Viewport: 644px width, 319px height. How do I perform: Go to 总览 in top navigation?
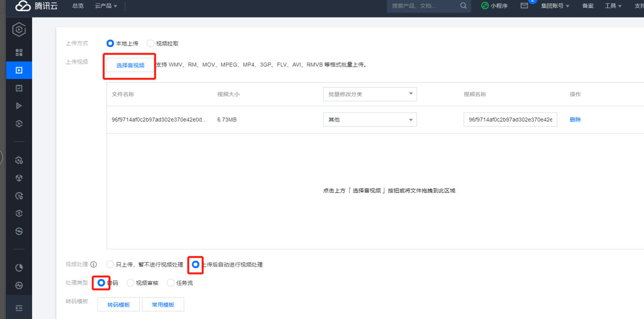78,6
